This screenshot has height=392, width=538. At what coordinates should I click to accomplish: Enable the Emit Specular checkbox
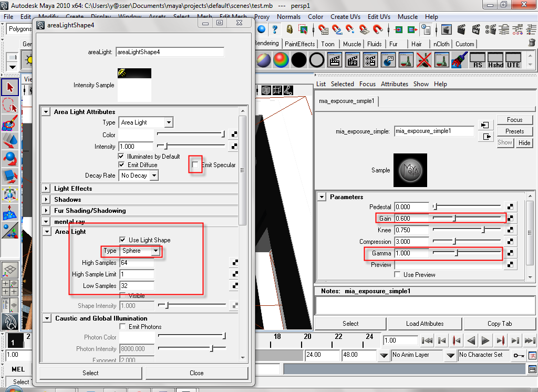click(195, 165)
